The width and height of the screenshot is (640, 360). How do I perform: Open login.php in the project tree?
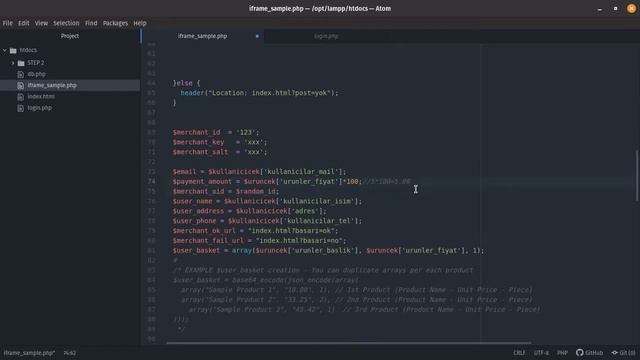[40, 108]
